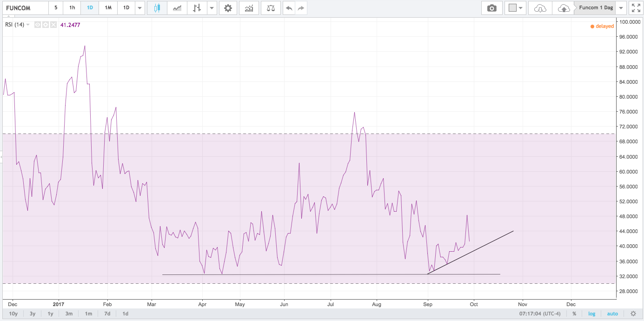Screen dimensions: 644x321
Task: Take a chart snapshot with camera
Action: coord(491,8)
